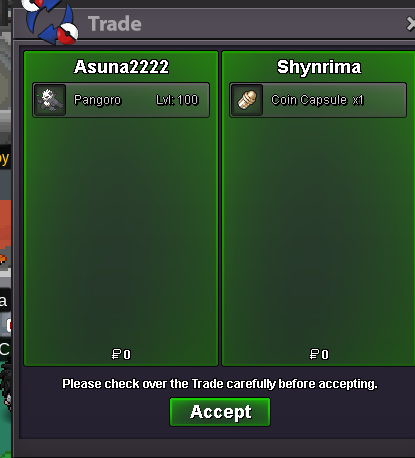Viewport: 415px width, 458px height.
Task: Click the Pokedollar symbol under Asuna2222
Action: coord(116,354)
